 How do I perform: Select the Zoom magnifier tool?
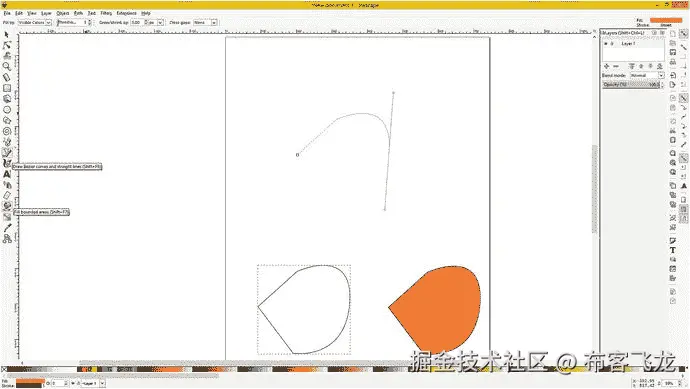click(7, 66)
